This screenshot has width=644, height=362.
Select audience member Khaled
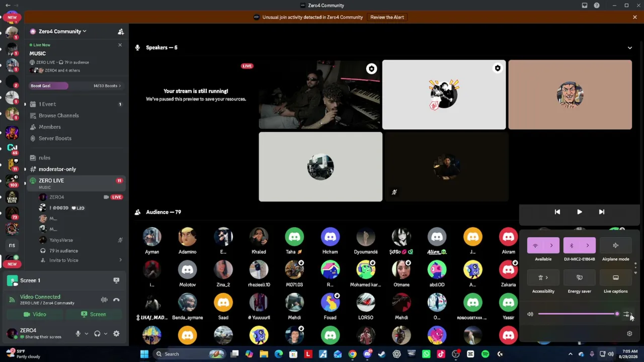pyautogui.click(x=259, y=237)
